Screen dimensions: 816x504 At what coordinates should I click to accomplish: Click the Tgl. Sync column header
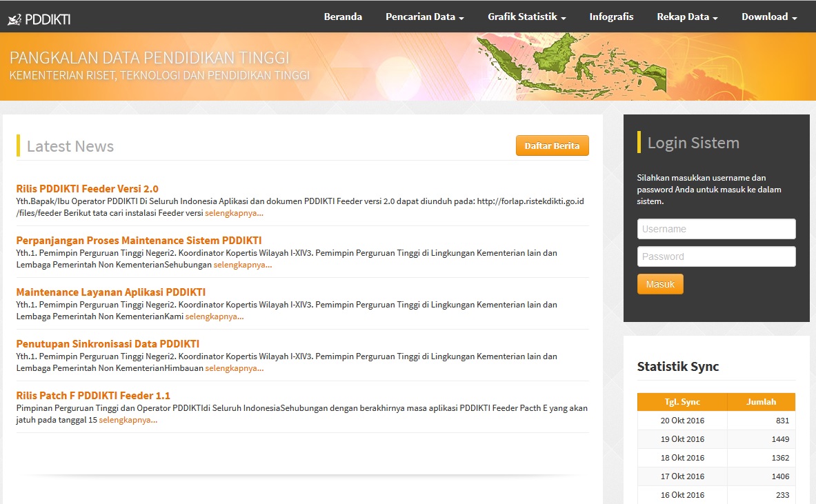681,401
